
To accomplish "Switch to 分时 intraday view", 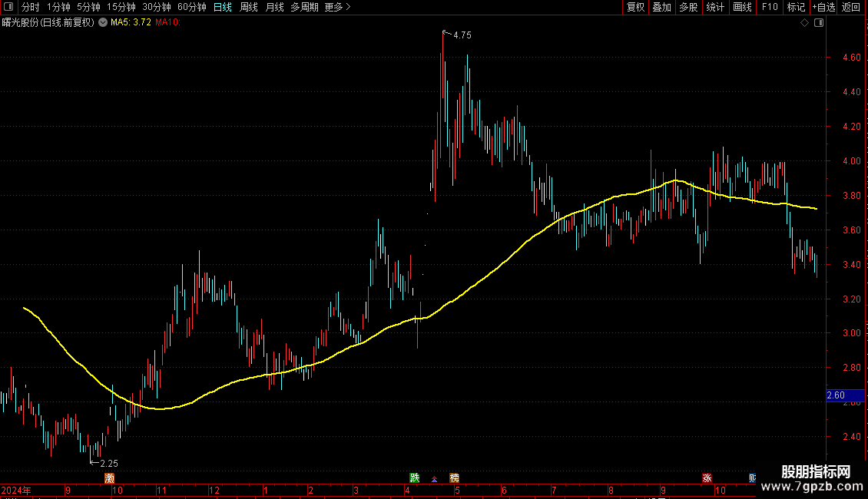I will coord(31,7).
